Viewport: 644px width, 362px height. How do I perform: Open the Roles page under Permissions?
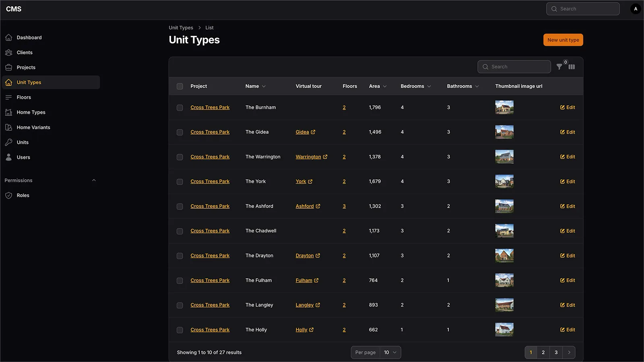[x=23, y=195]
